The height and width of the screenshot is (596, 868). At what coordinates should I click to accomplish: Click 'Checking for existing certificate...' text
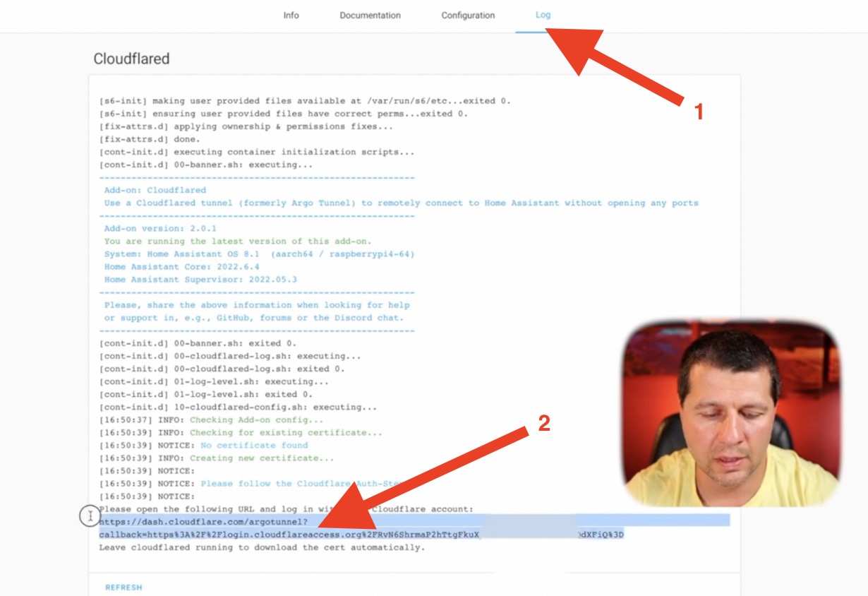[286, 432]
